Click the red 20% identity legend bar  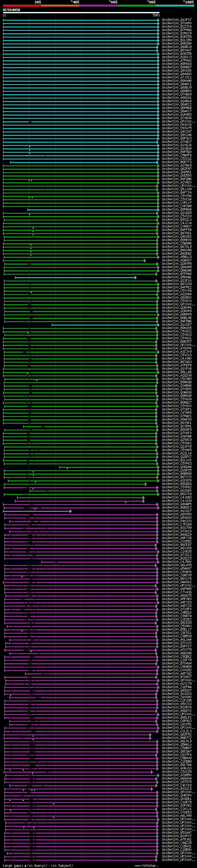(22, 6)
